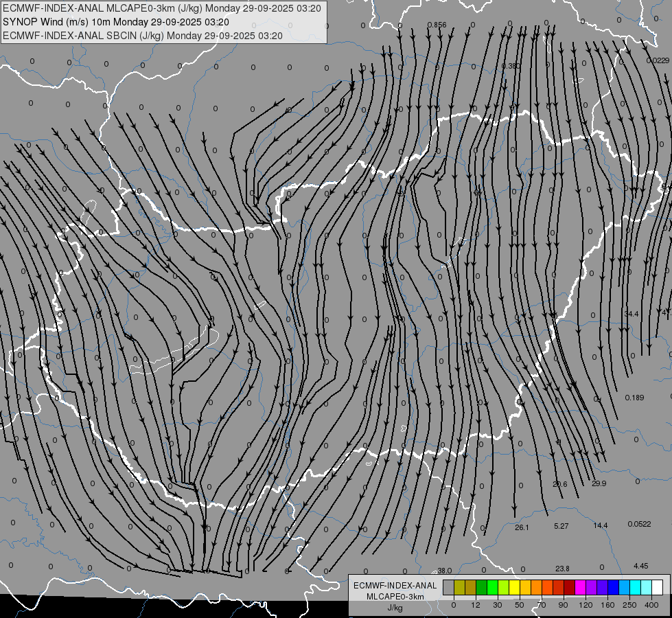This screenshot has height=618, width=672.
Task: Click legend tick label 250
Action: click(x=629, y=605)
